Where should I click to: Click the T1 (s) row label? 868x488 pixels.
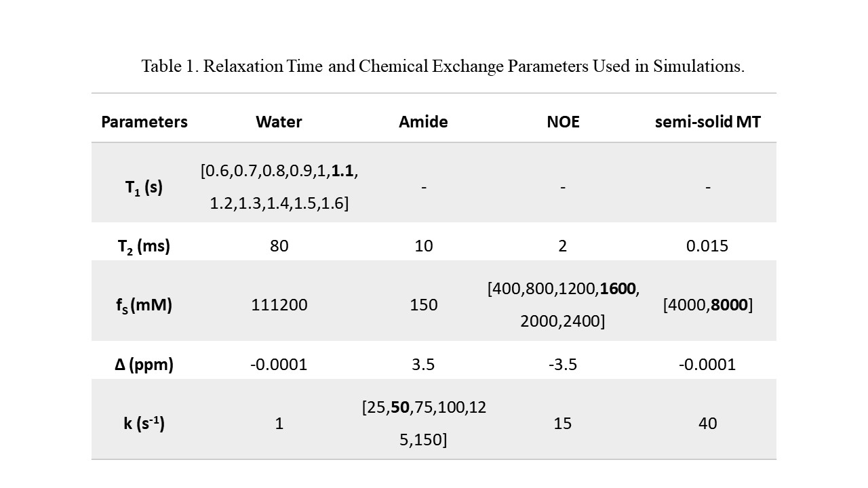(x=144, y=188)
